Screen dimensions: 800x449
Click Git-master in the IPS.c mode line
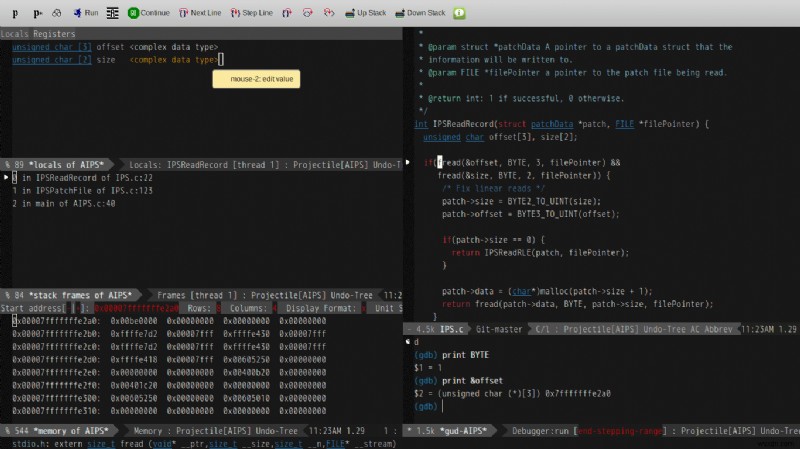pos(500,328)
